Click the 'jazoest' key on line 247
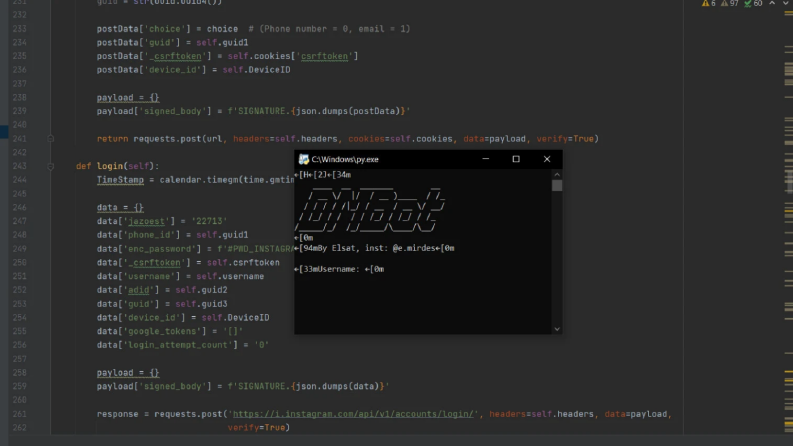The height and width of the screenshot is (446, 793). [x=146, y=221]
